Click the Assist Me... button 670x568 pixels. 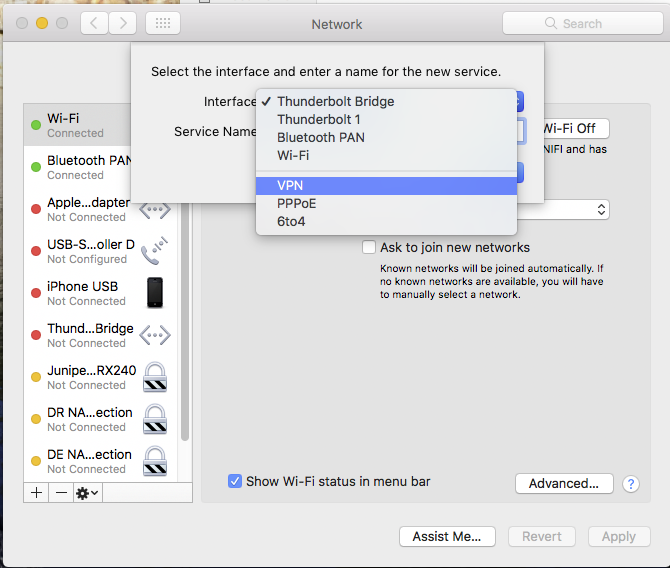coord(447,536)
